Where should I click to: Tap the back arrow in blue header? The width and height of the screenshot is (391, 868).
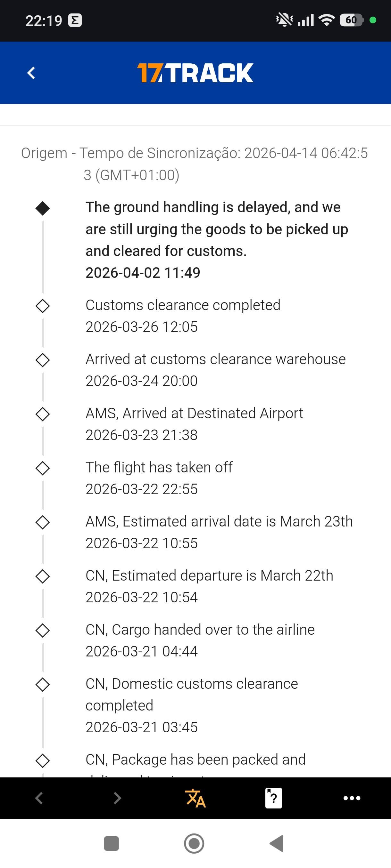point(31,73)
